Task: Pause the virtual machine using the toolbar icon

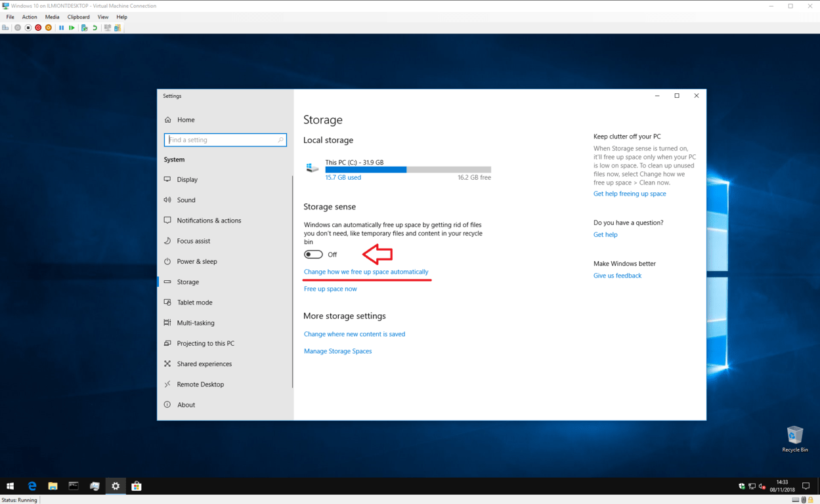Action: [62, 28]
